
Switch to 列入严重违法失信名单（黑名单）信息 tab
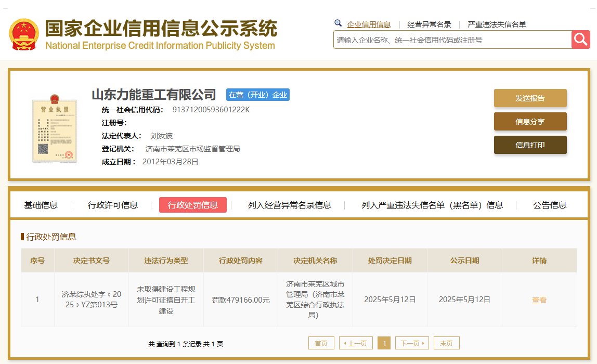point(432,205)
